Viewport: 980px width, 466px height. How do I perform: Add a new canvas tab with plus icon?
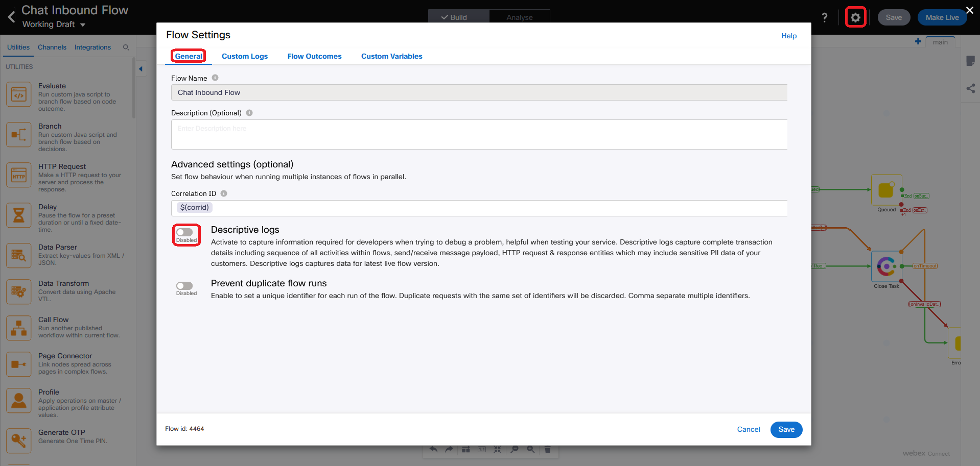coord(918,41)
